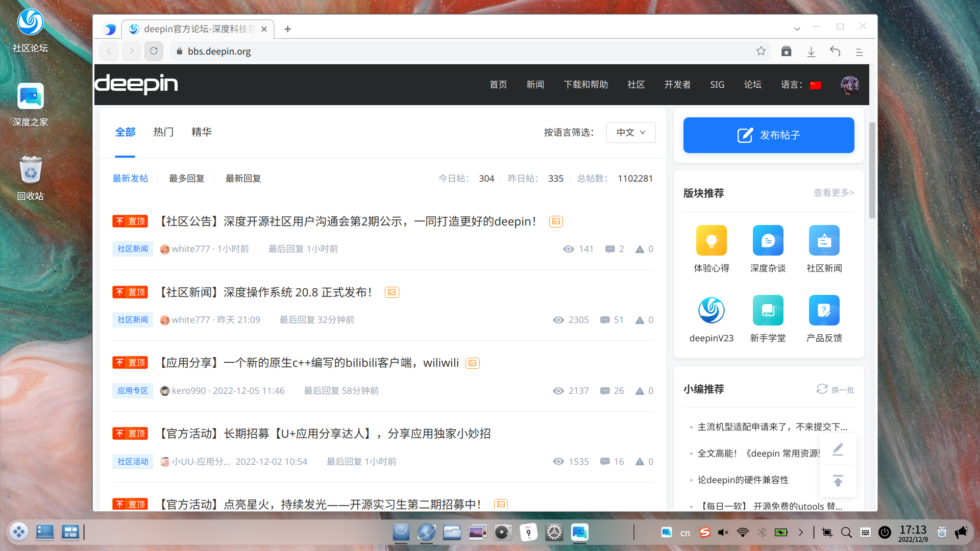Select the 最新回复 sort option

243,179
